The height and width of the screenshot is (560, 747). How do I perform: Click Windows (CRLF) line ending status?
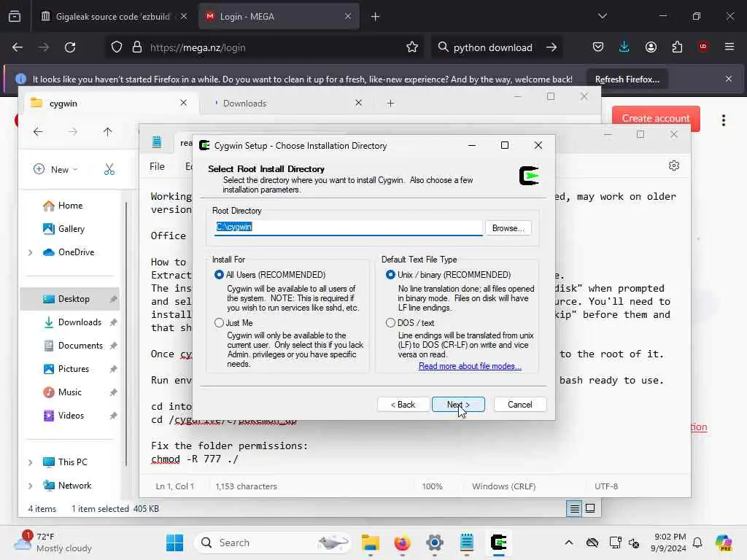[503, 486]
